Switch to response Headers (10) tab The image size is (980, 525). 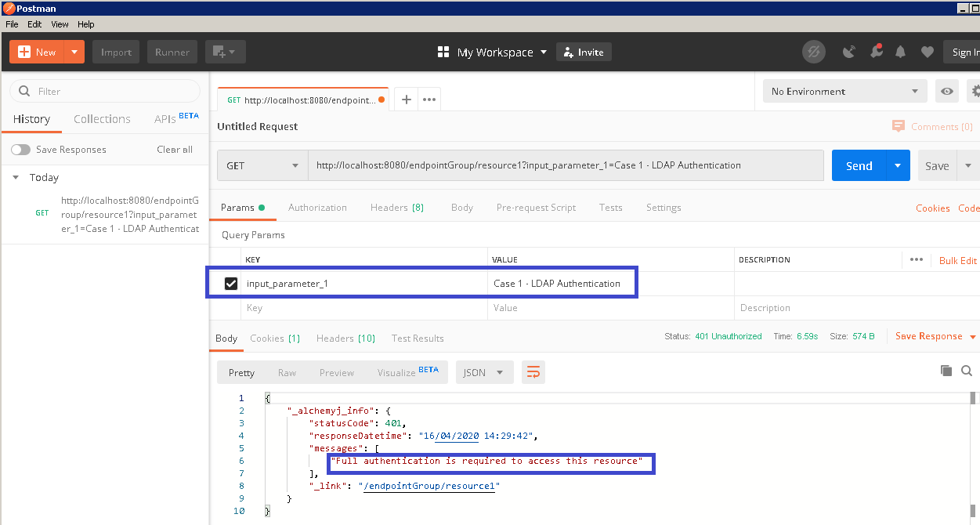345,339
